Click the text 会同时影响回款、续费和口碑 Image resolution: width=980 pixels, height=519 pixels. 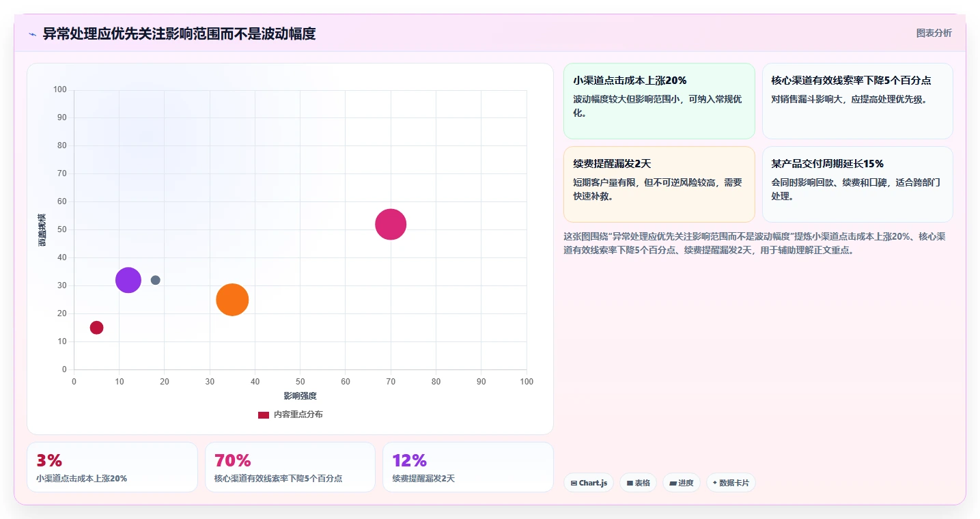(x=829, y=182)
